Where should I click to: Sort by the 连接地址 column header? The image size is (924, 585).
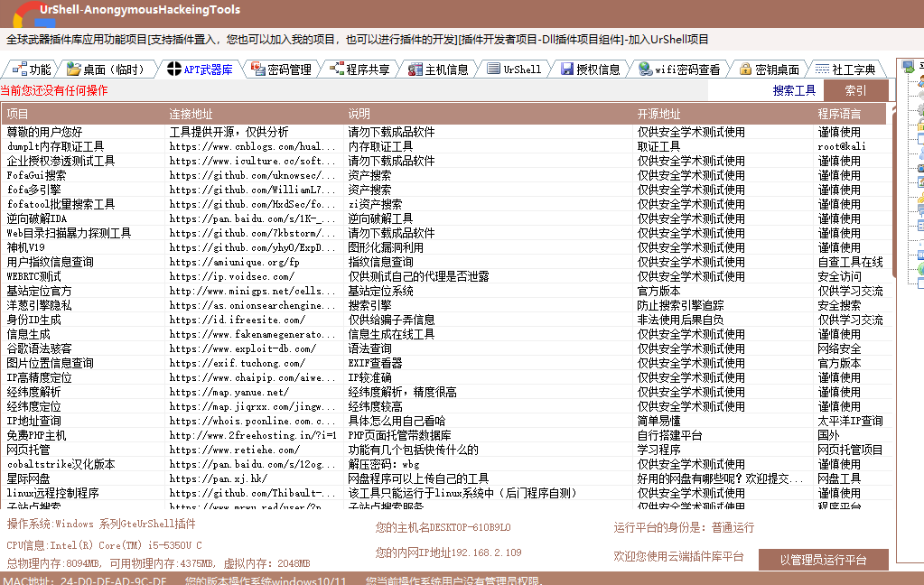click(x=255, y=114)
